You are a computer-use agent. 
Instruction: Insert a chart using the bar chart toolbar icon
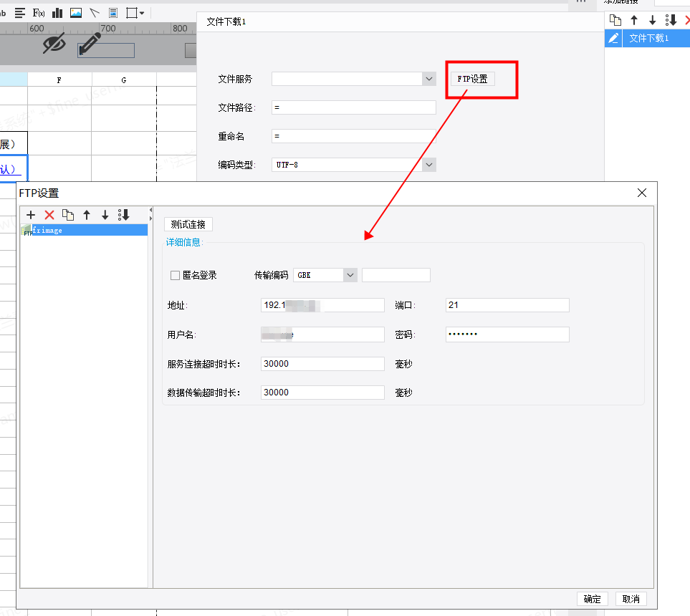coord(57,13)
